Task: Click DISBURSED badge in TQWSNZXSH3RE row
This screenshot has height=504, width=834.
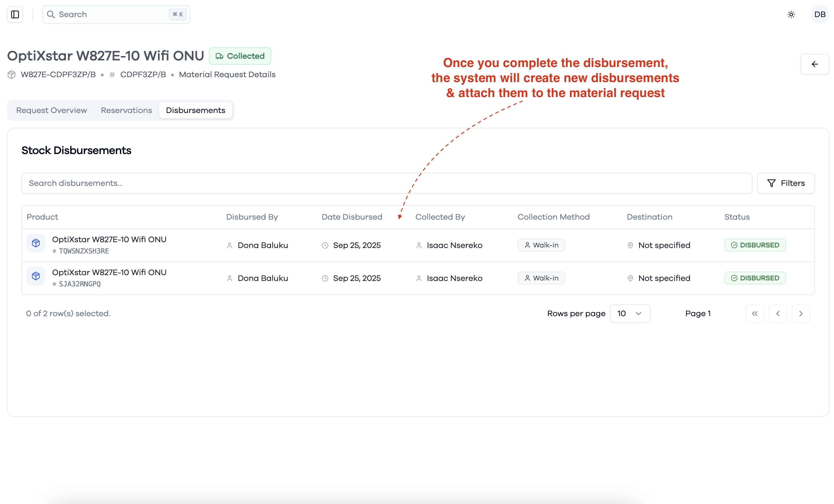Action: pyautogui.click(x=755, y=245)
